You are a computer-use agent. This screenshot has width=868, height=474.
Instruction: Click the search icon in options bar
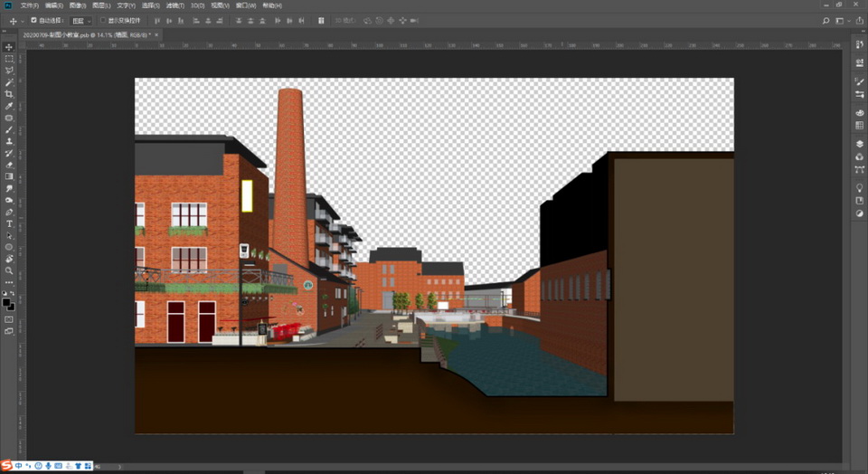[x=826, y=20]
